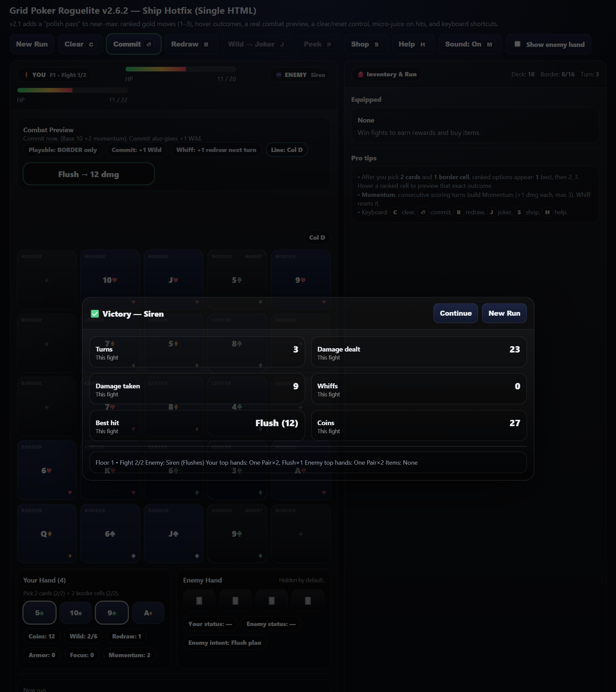
Task: Click the Redraw: 1 chip
Action: [x=126, y=636]
